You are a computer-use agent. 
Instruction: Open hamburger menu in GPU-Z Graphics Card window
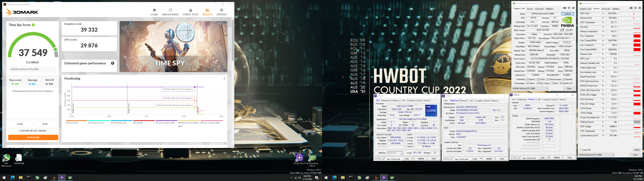tap(573, 8)
